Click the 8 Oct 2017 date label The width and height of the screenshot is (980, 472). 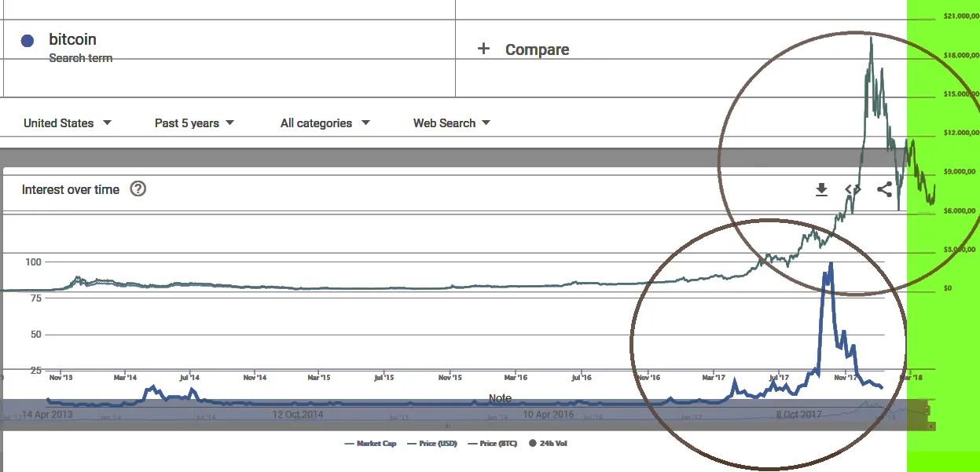pos(798,414)
